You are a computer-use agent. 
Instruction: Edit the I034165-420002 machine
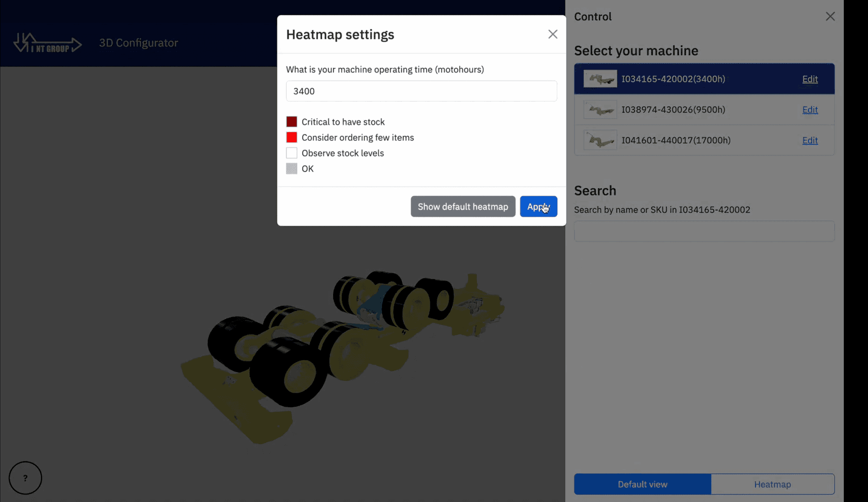(809, 79)
